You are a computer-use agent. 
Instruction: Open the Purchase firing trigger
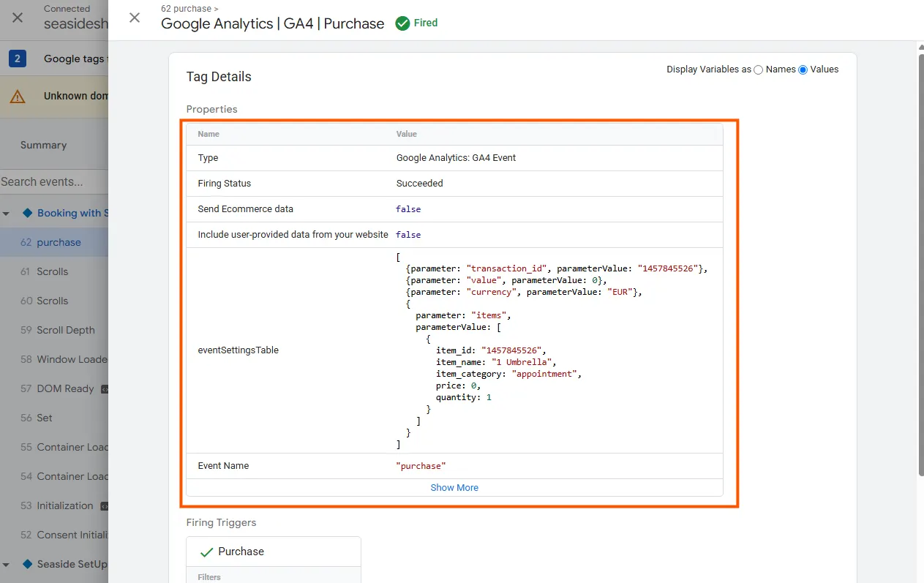click(274, 552)
